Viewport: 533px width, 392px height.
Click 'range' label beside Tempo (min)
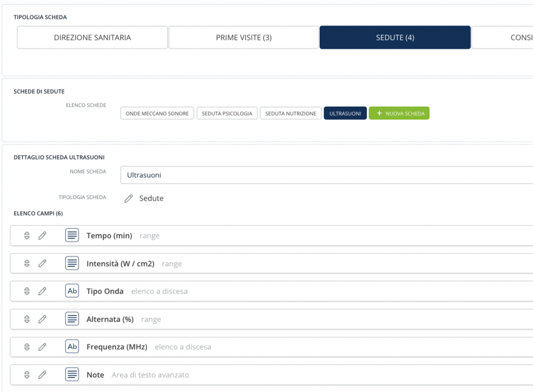pos(149,236)
